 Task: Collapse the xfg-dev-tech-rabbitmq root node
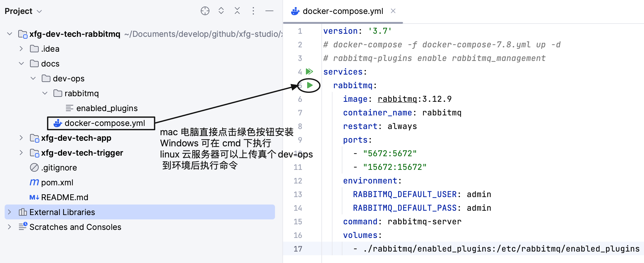(10, 34)
